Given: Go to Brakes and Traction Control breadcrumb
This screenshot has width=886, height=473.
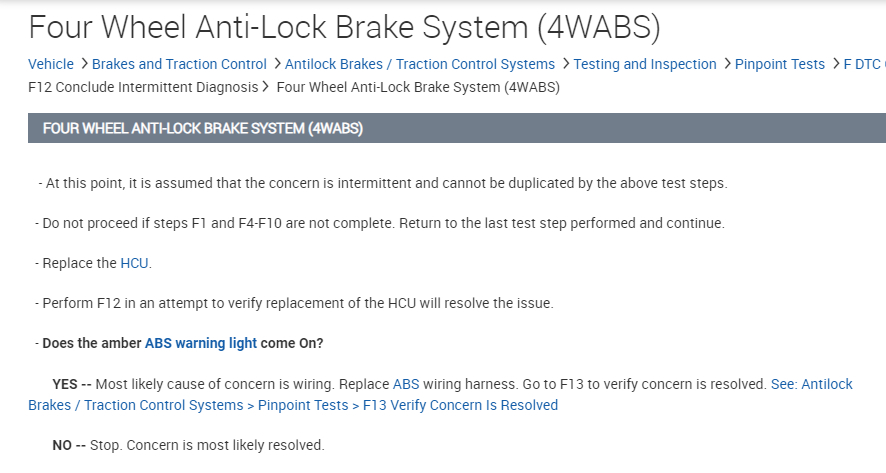Looking at the screenshot, I should (179, 64).
